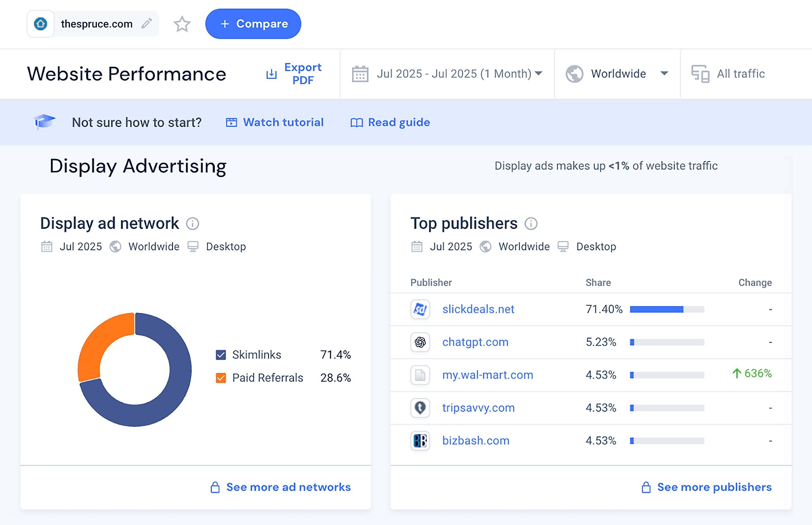
Task: Click See more publishers
Action: [714, 487]
